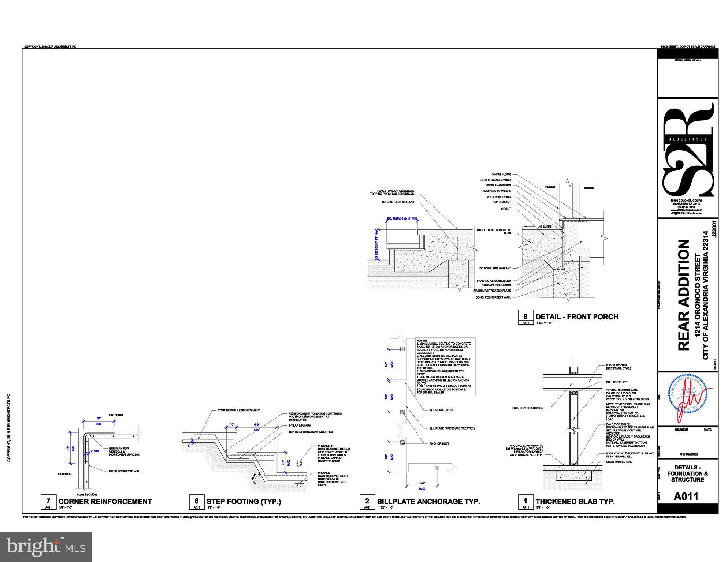This screenshot has width=728, height=562.
Task: Click the S2R Architects logo
Action: pyautogui.click(x=688, y=149)
